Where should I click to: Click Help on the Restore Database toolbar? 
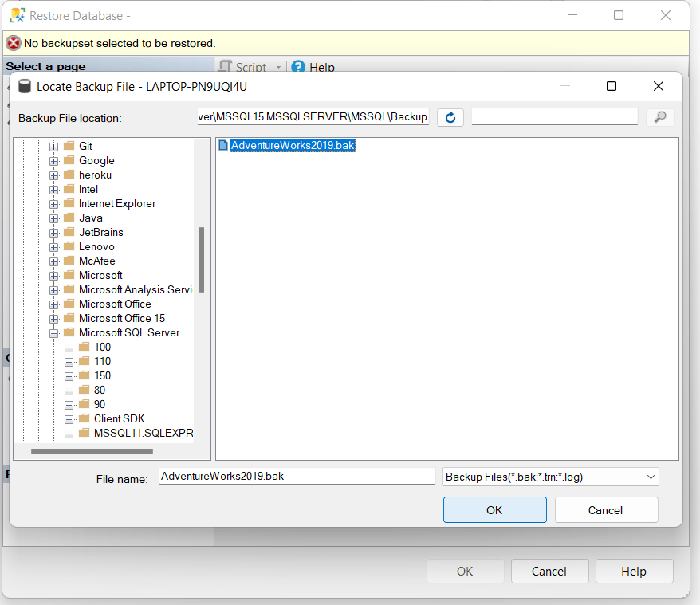[320, 67]
